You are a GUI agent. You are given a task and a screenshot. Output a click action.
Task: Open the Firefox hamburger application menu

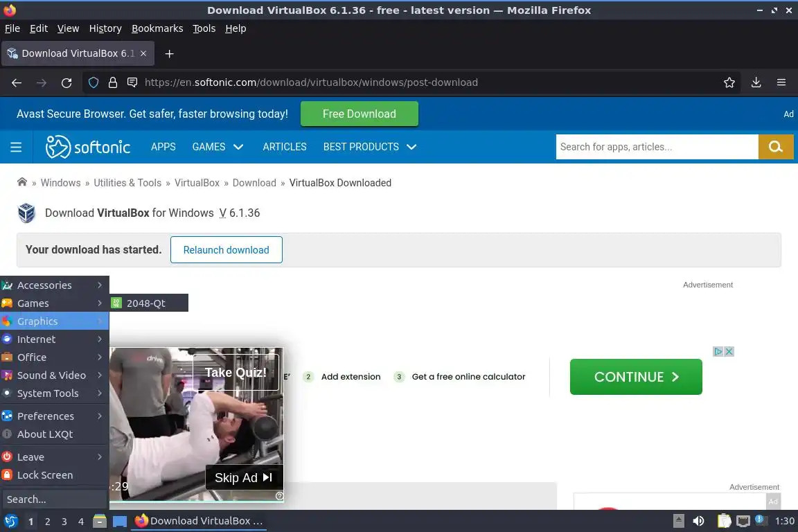coord(781,82)
